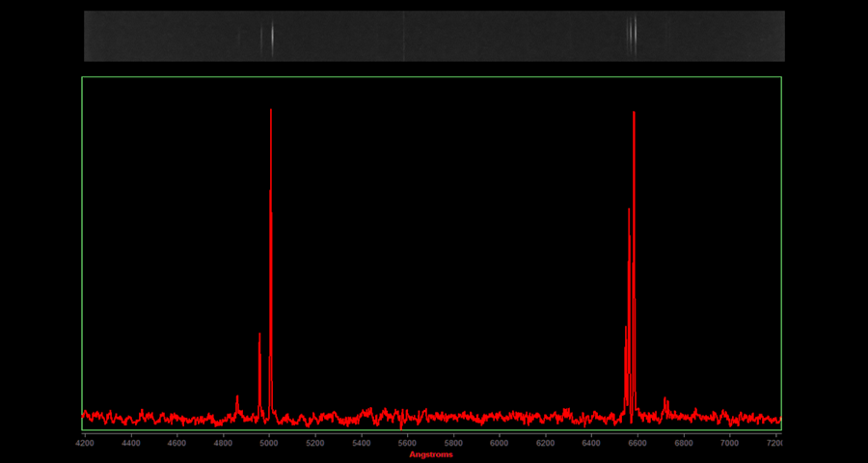
Task: Click the center of the 2D spectrum strip
Action: [x=434, y=37]
